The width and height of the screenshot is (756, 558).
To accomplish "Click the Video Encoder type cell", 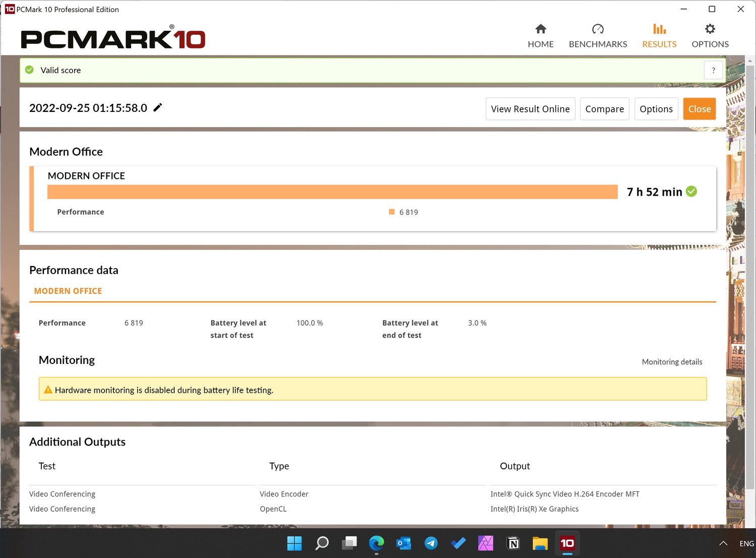I will pos(284,494).
